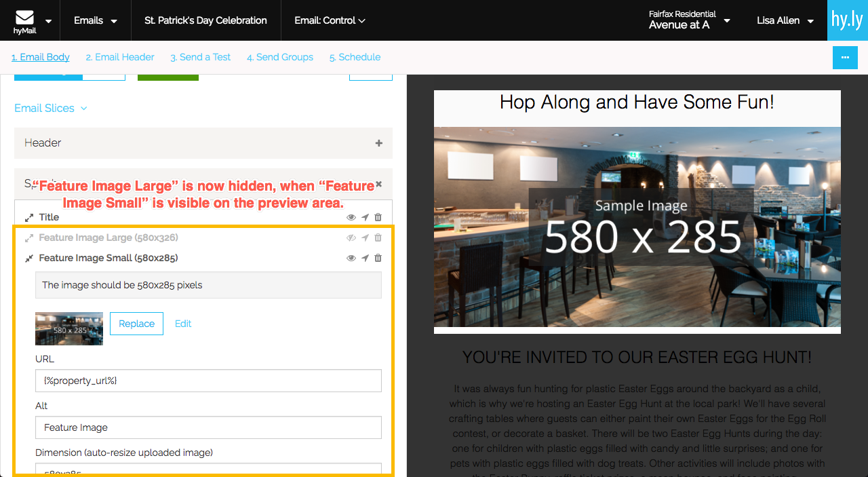Delete the Title row with trash icon

point(378,218)
